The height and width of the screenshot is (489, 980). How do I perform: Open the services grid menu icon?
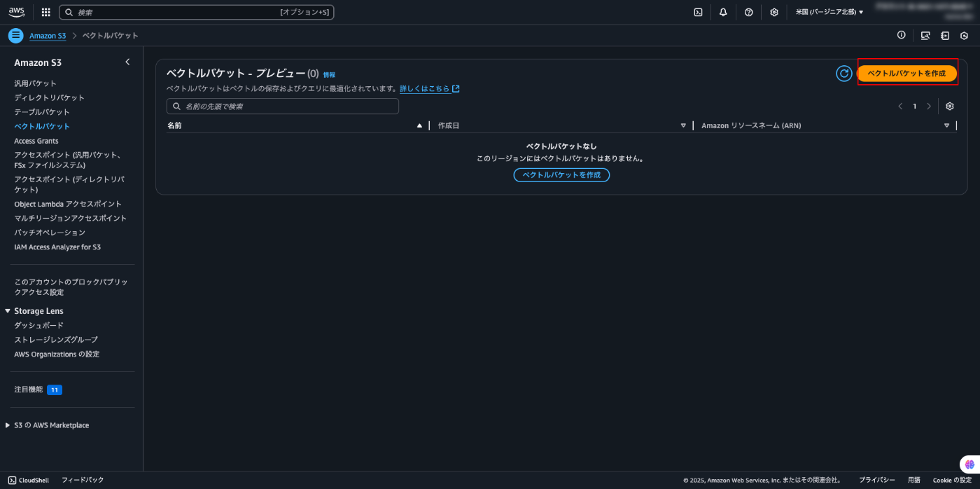[46, 12]
